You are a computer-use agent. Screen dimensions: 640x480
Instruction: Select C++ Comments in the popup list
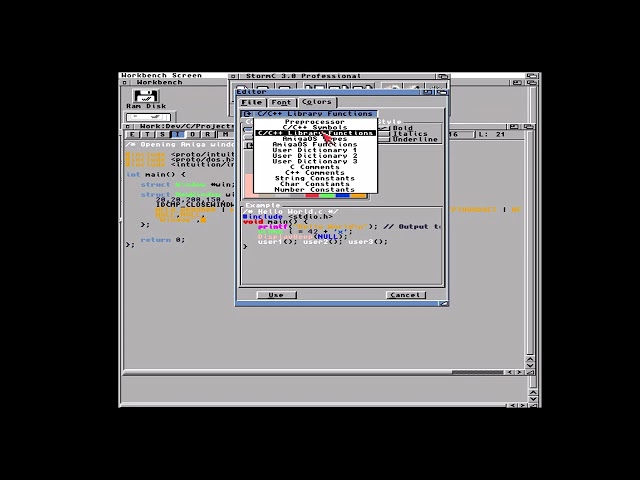click(315, 173)
